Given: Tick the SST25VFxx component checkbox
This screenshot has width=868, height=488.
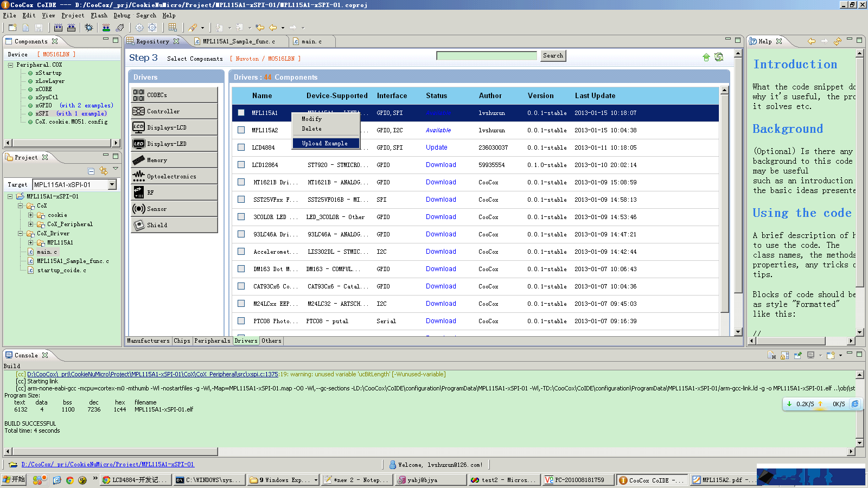Looking at the screenshot, I should 241,200.
